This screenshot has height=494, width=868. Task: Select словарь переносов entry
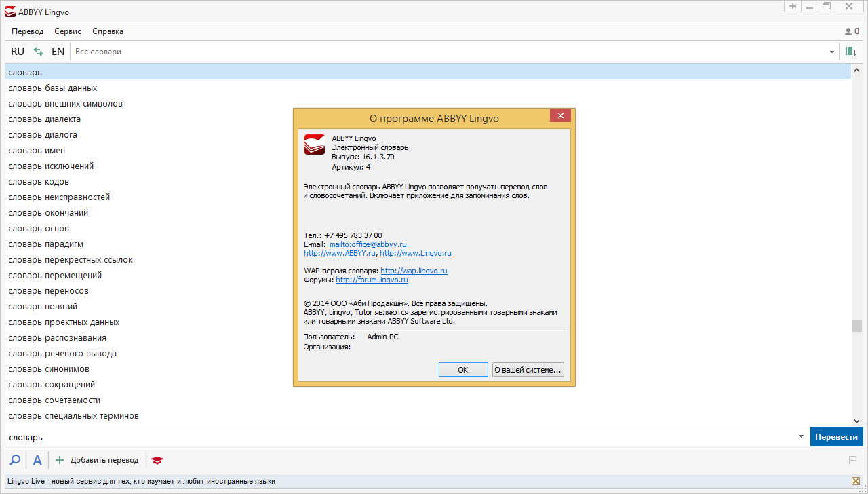pos(428,290)
